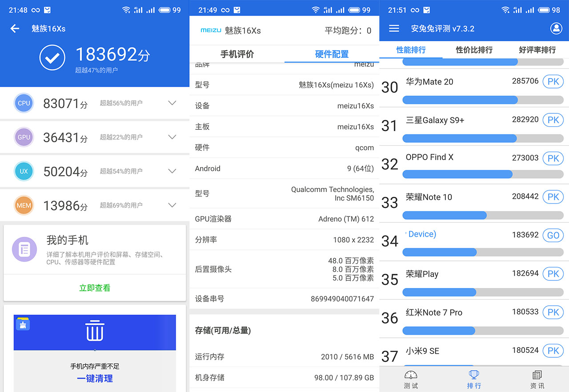
Task: Select the GPU score icon
Action: (24, 137)
